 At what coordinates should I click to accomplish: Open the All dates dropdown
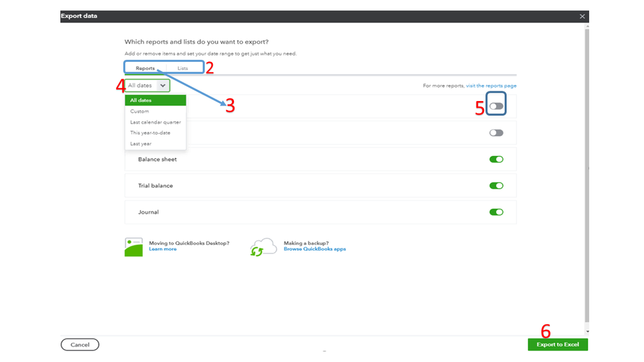(x=147, y=86)
